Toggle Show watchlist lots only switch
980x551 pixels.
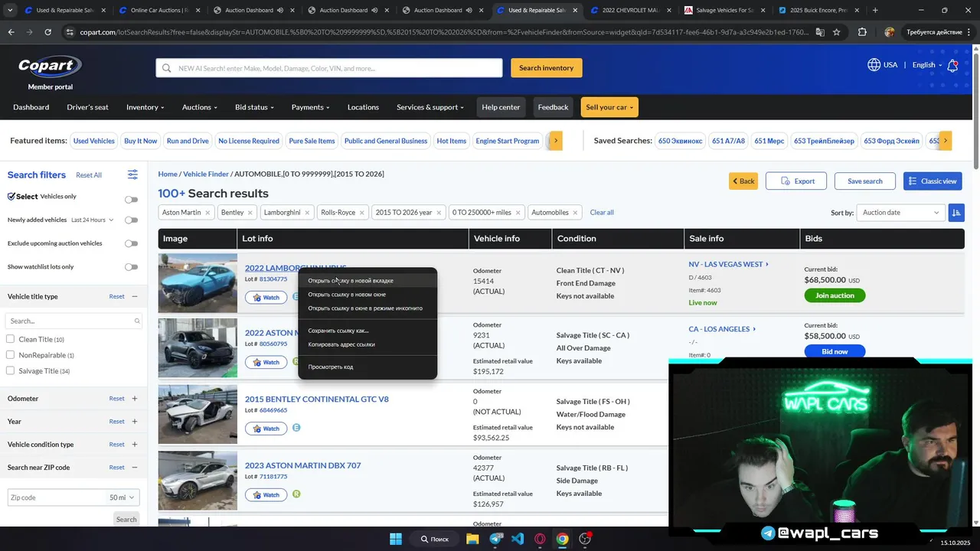[x=132, y=267]
